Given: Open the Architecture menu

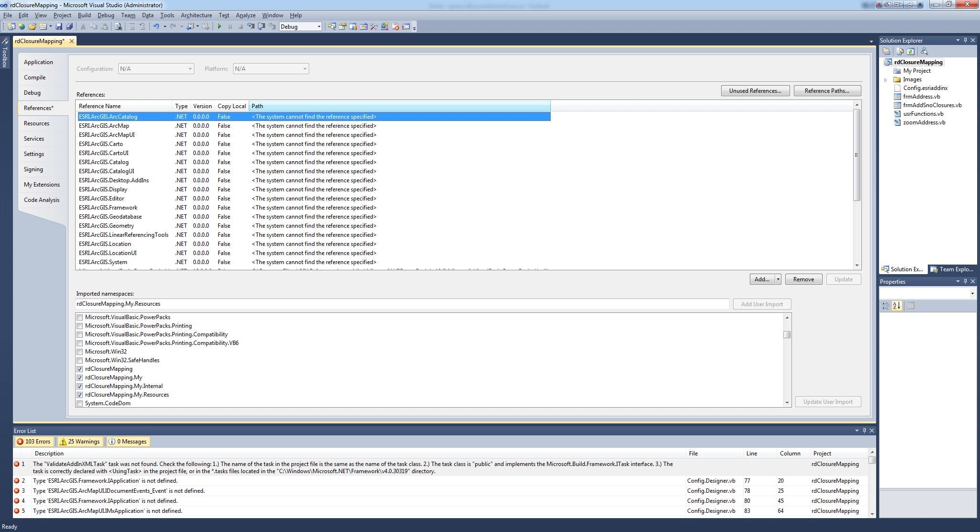Looking at the screenshot, I should click(196, 15).
